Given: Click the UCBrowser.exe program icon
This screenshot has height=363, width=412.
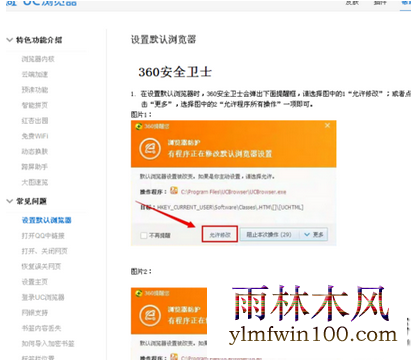Looking at the screenshot, I should (174, 191).
